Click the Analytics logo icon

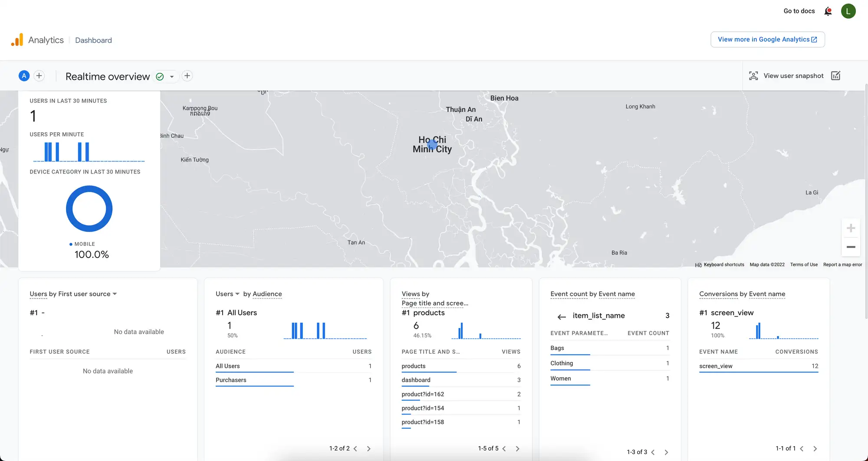coord(17,40)
